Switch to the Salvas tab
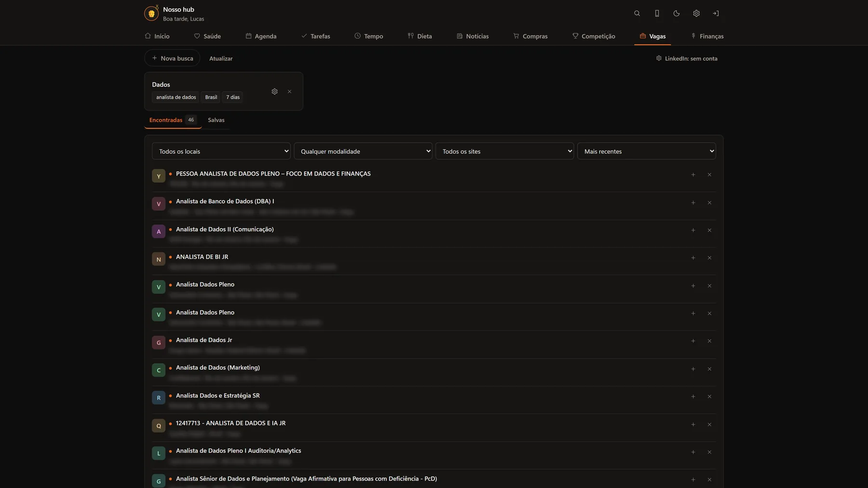 pos(216,120)
